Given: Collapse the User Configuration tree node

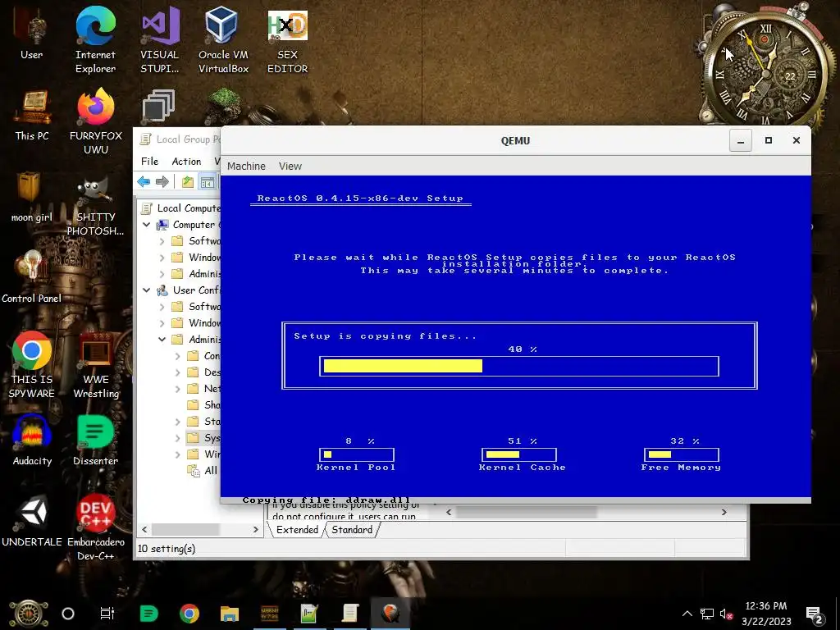Looking at the screenshot, I should 147,290.
